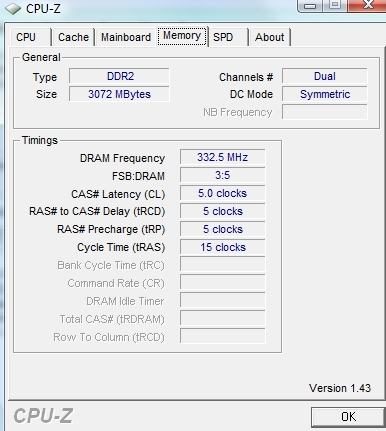Viewport: 386px width, 431px height.
Task: Click the empty Bank Cycle Time field
Action: [x=223, y=265]
